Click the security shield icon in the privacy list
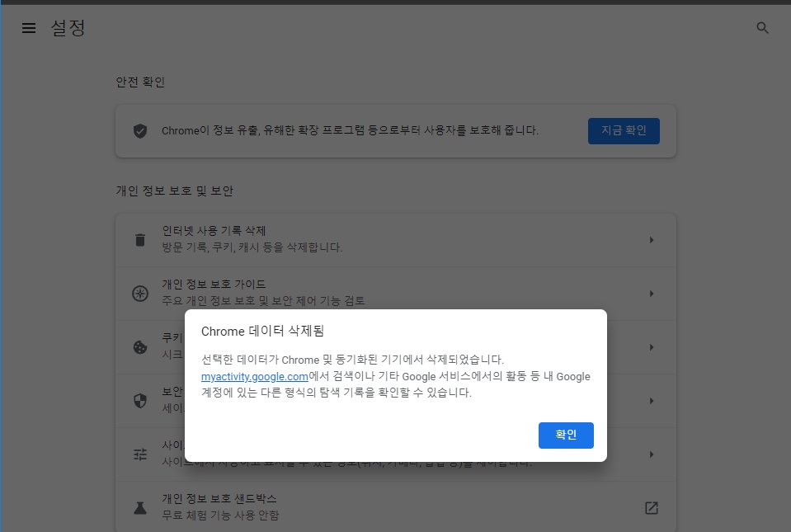791x532 pixels. click(140, 401)
